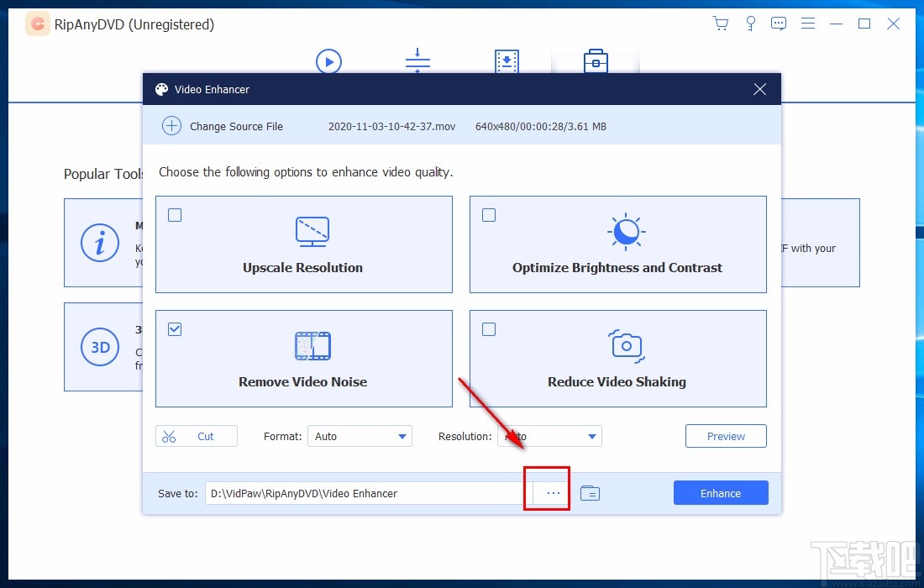Open the output folder icon
The width and height of the screenshot is (924, 588).
[590, 493]
